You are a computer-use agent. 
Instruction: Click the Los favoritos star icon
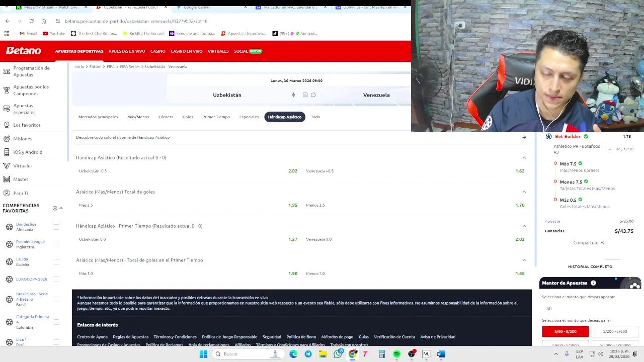pos(7,125)
